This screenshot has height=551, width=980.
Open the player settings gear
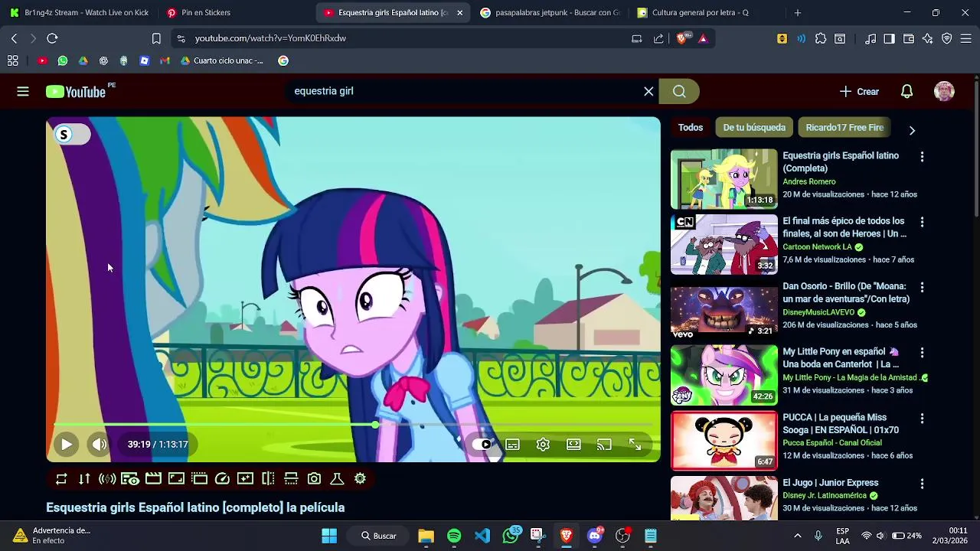(x=543, y=444)
